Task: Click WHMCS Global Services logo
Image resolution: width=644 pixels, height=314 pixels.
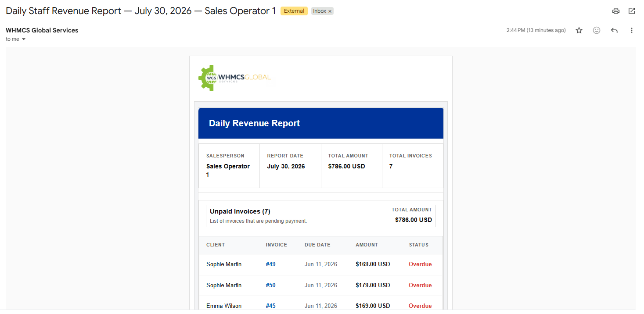Action: (x=234, y=78)
